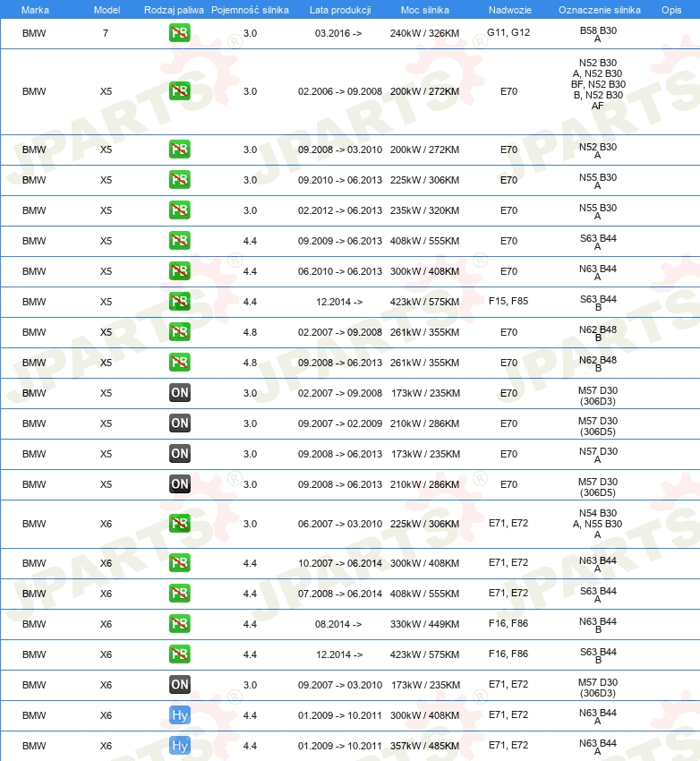
Task: Click the 03.2016 -> production date cell
Action: click(338, 33)
